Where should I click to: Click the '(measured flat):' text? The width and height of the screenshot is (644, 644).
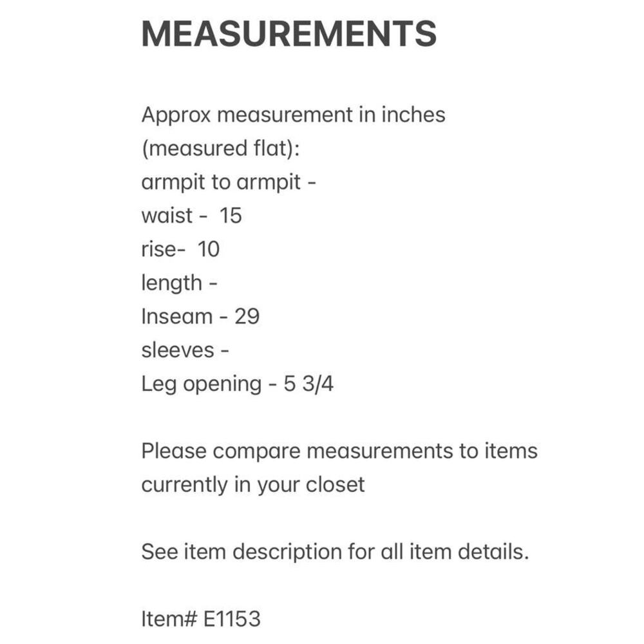[x=220, y=148]
